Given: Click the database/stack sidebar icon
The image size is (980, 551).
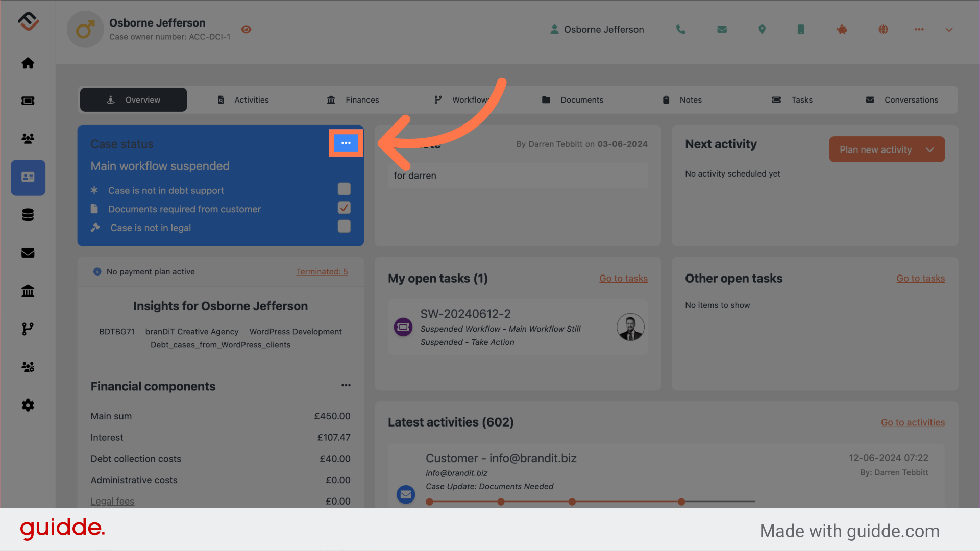Looking at the screenshot, I should click(28, 215).
